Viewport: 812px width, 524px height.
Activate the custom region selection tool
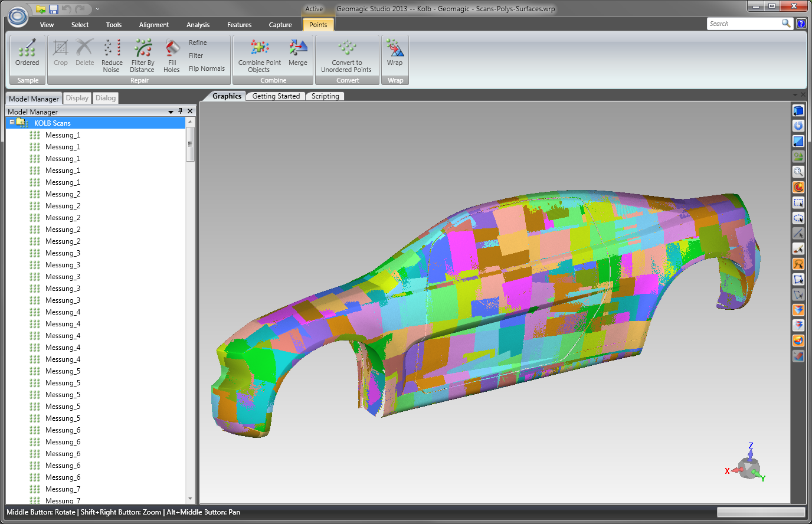tap(798, 279)
